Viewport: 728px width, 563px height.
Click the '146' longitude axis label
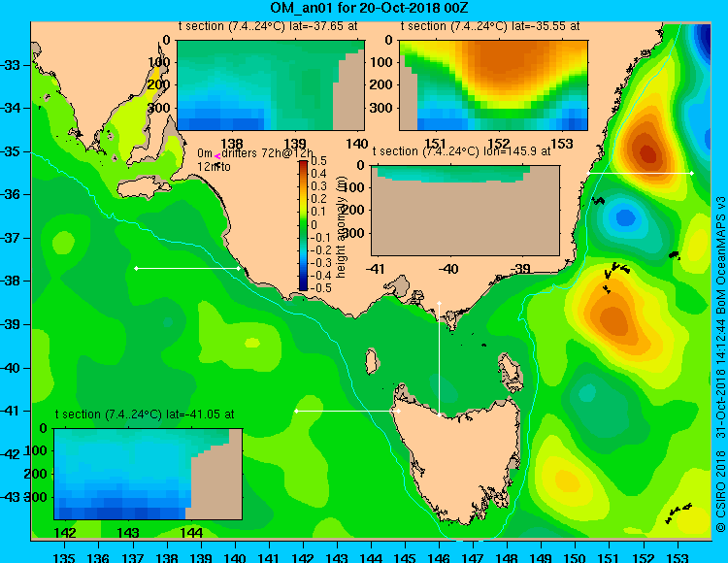[x=439, y=558]
